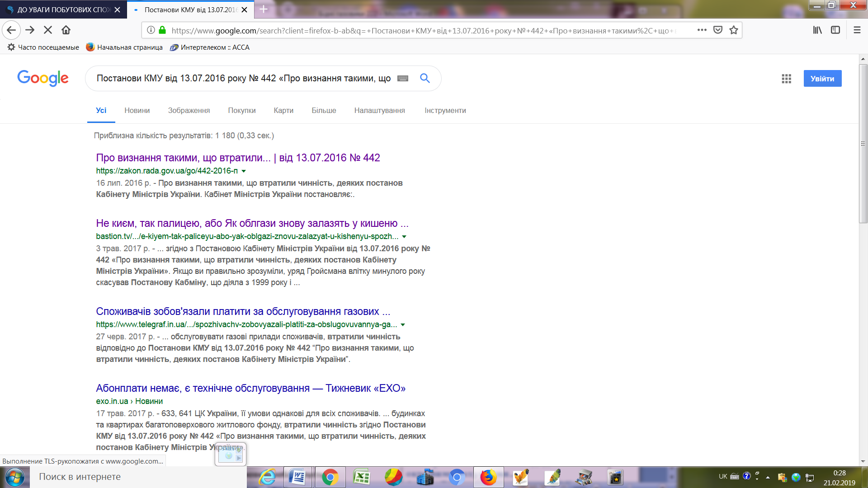Click the 'Часто посещаемые' bookmark
Image resolution: width=868 pixels, height=488 pixels.
pyautogui.click(x=43, y=47)
